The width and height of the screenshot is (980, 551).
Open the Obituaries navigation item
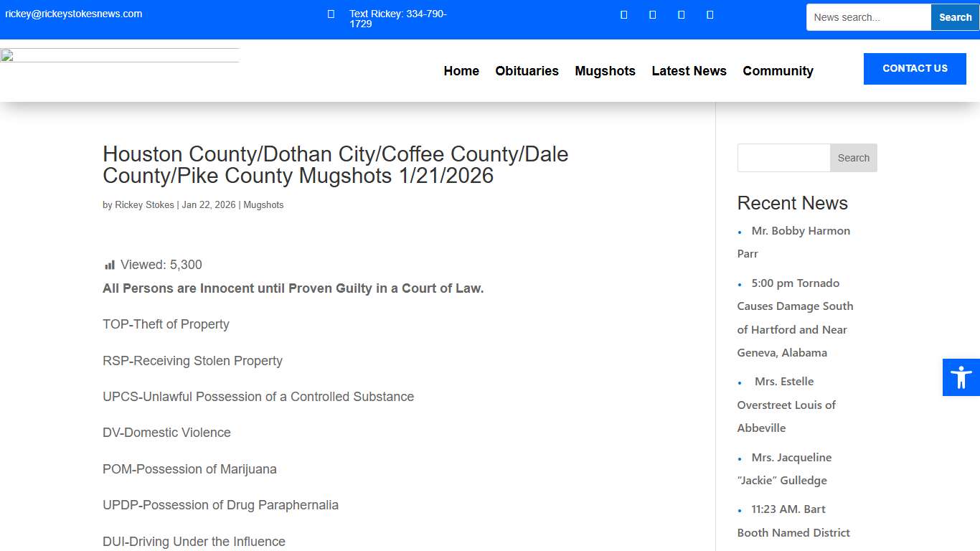click(527, 71)
